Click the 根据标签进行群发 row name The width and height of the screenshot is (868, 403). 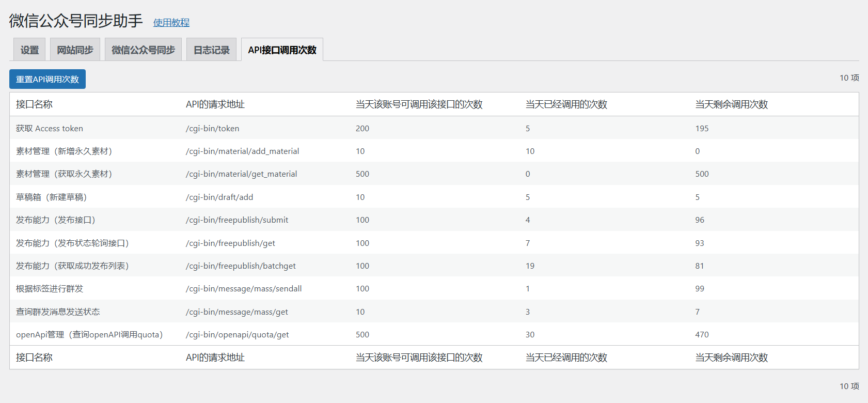50,288
